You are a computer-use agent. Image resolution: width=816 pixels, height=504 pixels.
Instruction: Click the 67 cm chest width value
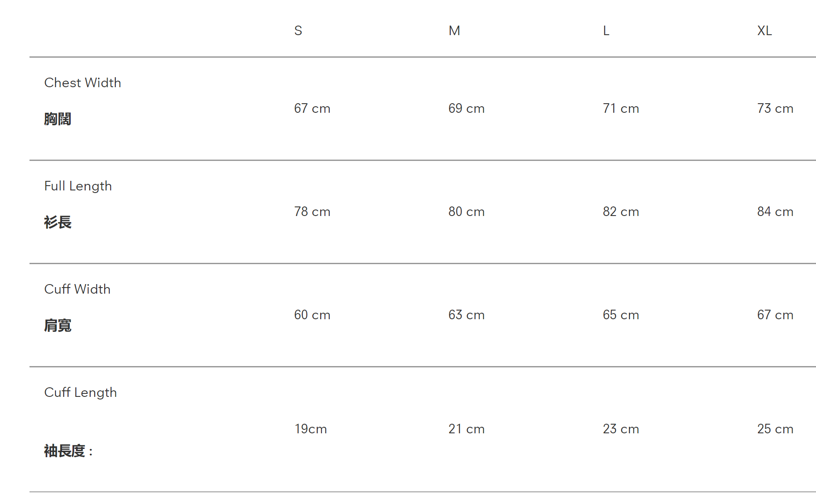[x=312, y=108]
